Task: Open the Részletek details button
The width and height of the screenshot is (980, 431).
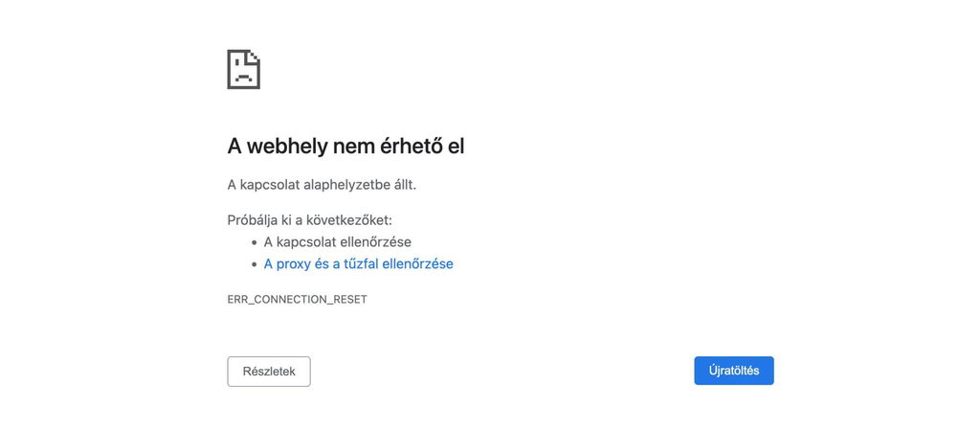Action: pyautogui.click(x=269, y=372)
